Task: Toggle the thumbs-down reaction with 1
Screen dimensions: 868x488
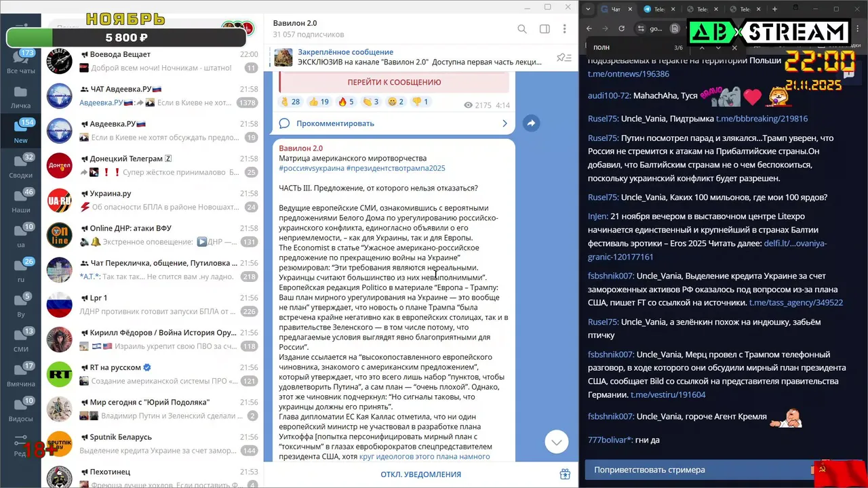Action: (420, 102)
